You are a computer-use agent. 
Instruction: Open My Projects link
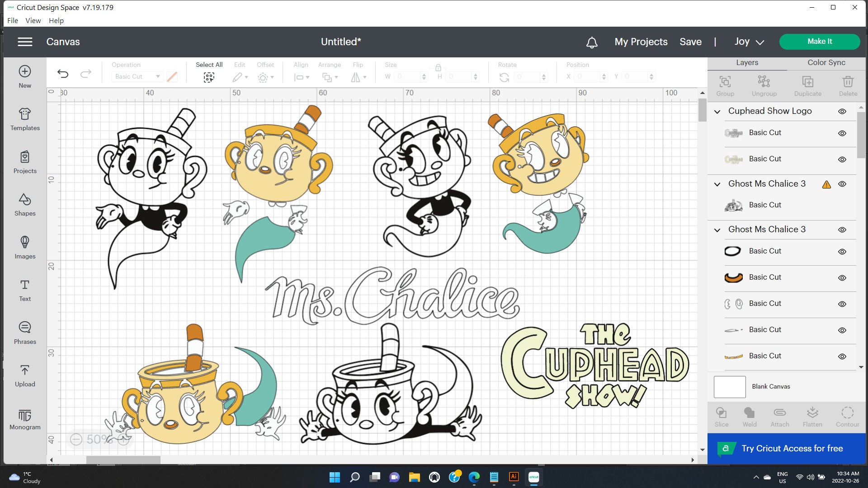click(641, 42)
